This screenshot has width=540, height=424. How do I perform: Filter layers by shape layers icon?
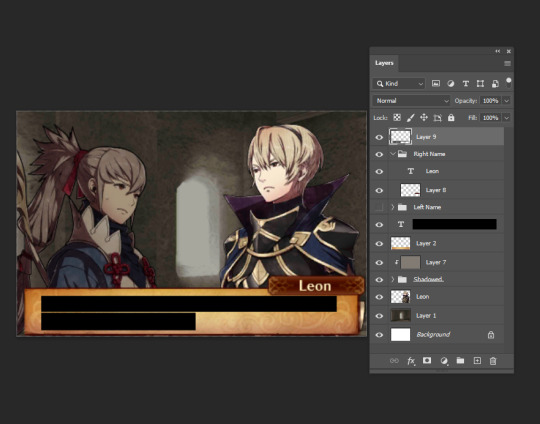click(480, 83)
